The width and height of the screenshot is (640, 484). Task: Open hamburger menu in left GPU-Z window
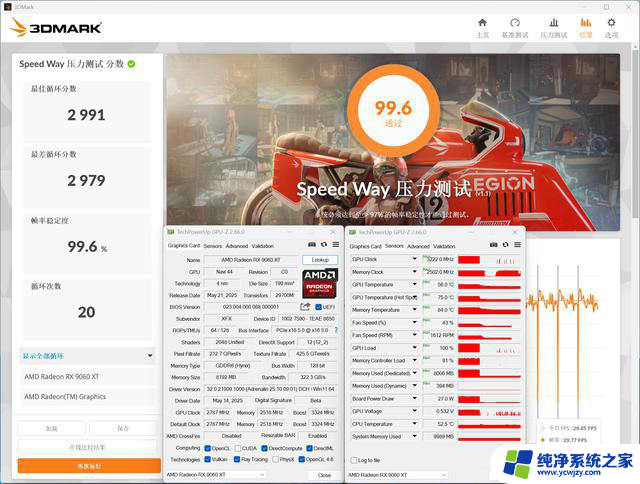336,244
